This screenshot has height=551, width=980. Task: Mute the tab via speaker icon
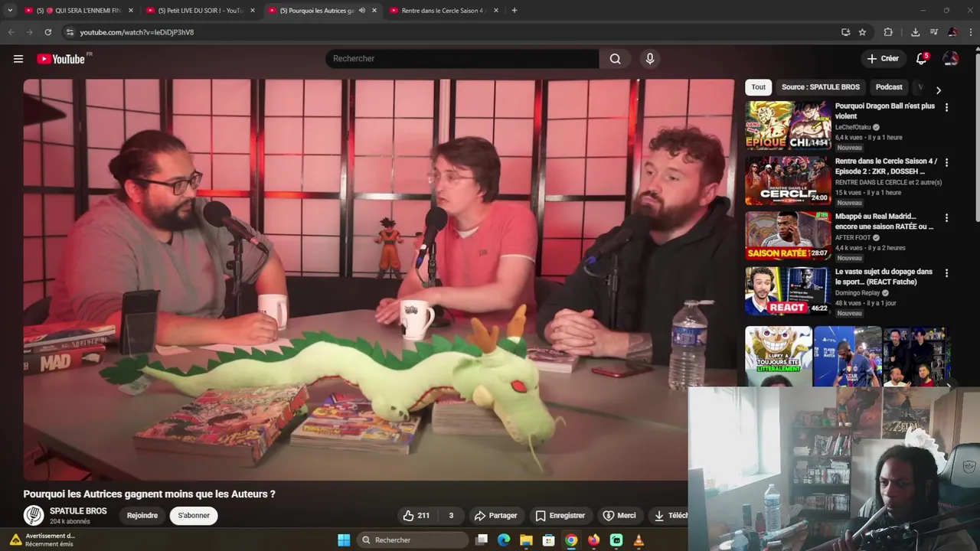[362, 11]
